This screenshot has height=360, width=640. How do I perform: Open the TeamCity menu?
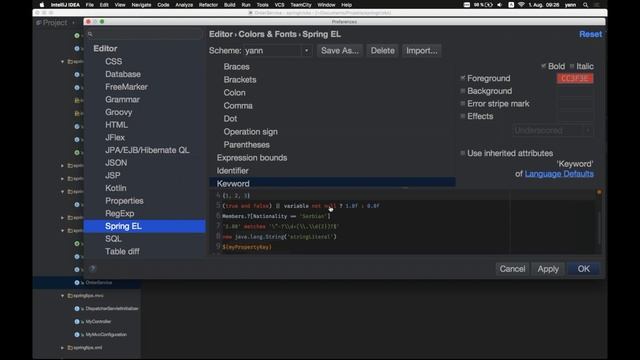301,5
